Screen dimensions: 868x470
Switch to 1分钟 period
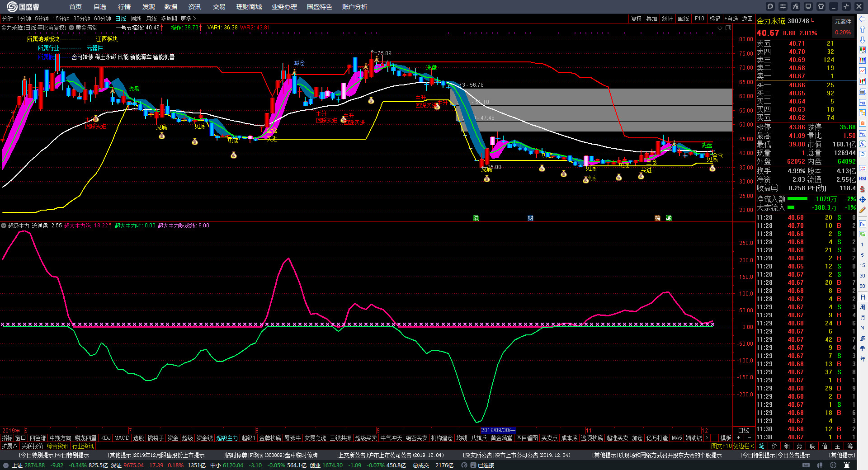coord(24,19)
